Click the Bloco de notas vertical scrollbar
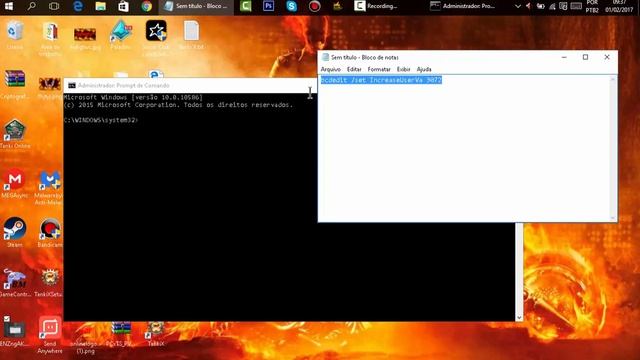 [613, 149]
